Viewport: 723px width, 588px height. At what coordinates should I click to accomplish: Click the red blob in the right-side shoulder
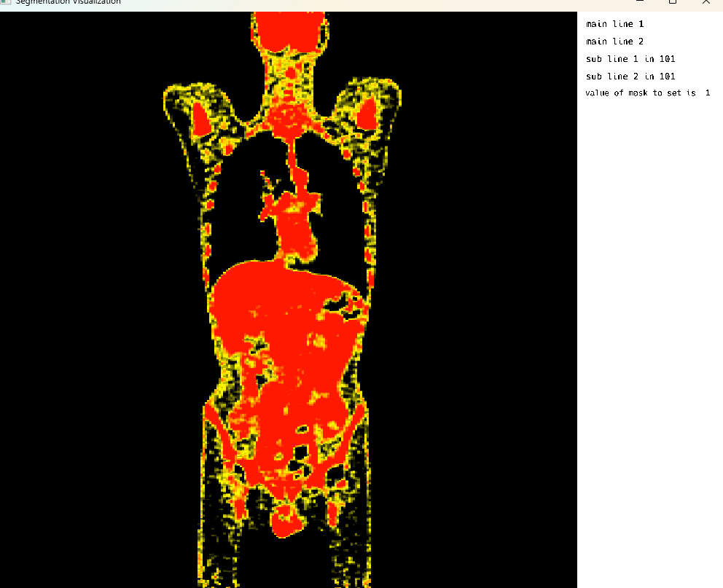(x=366, y=111)
